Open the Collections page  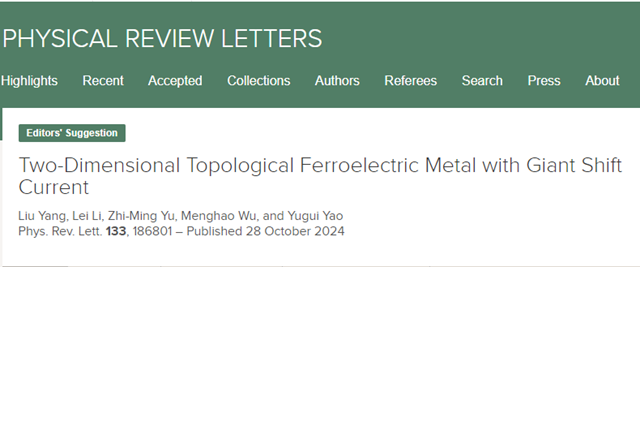pos(258,81)
